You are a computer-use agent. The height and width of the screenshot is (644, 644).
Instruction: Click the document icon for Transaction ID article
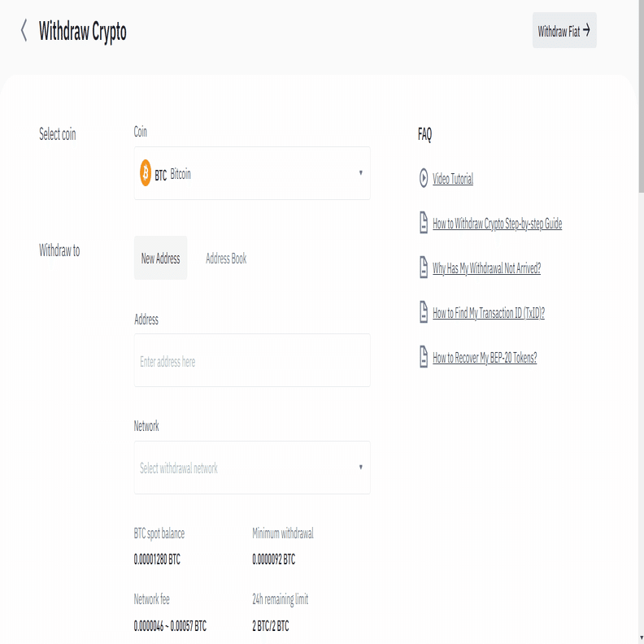tap(424, 312)
